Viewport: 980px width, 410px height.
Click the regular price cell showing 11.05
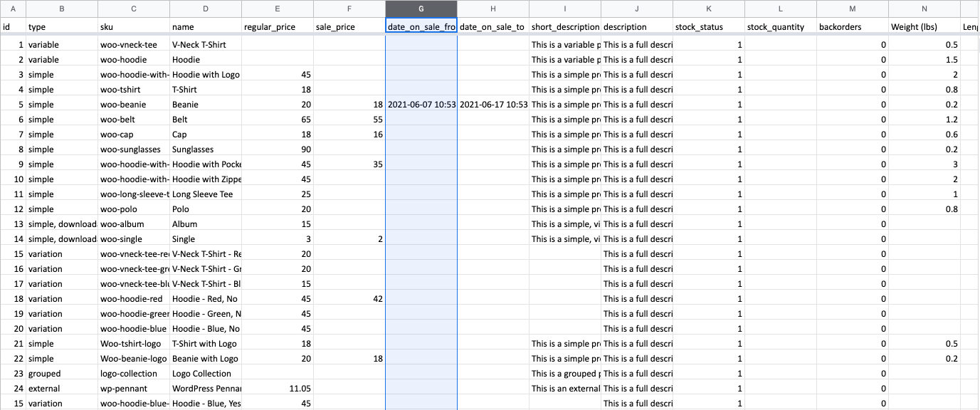coord(277,389)
